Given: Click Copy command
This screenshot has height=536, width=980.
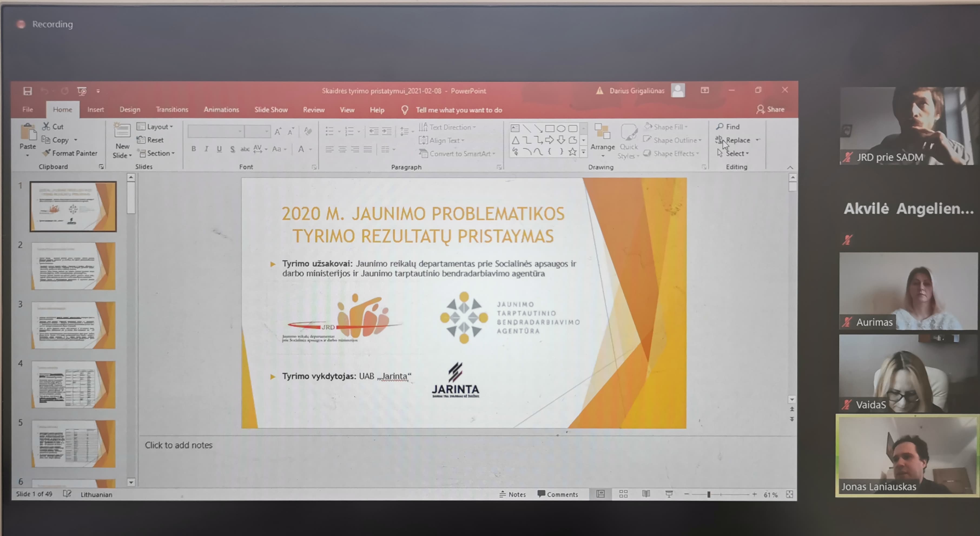Looking at the screenshot, I should [55, 140].
